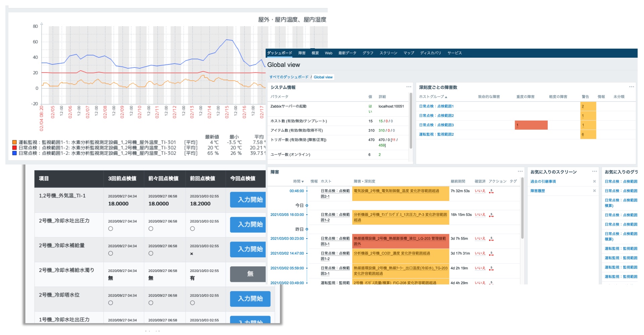Image resolution: width=644 pixels, height=335 pixels.
Task: Click 無 button for 2号機_冷却水補給水濁り
Action: click(x=249, y=274)
